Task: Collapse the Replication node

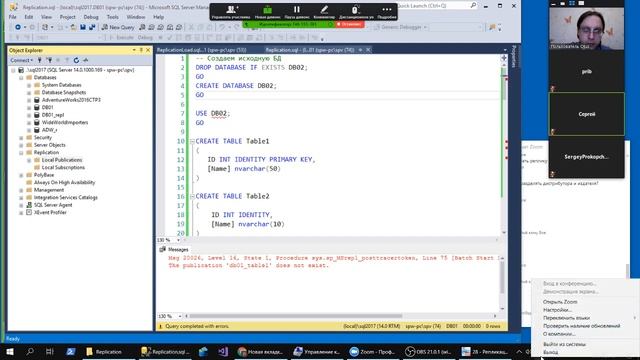Action: (21, 153)
